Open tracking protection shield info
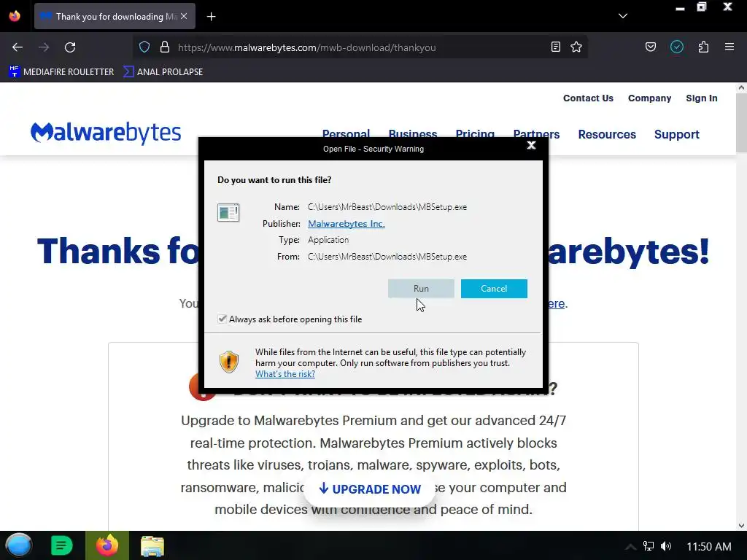 point(144,47)
